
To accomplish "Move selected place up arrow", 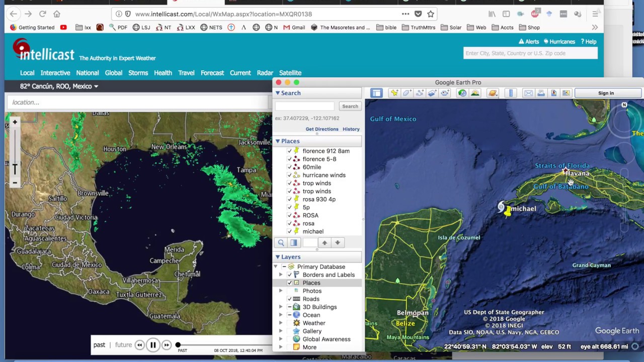I will point(325,243).
